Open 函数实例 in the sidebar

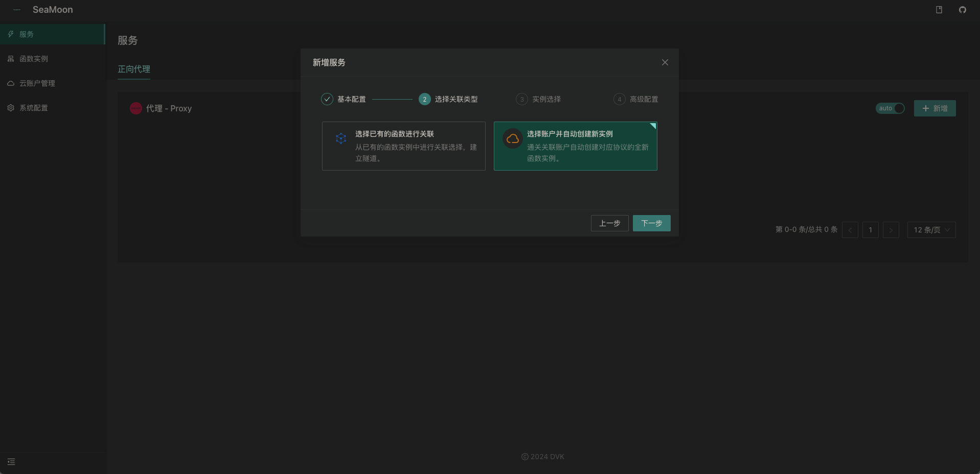click(52, 59)
